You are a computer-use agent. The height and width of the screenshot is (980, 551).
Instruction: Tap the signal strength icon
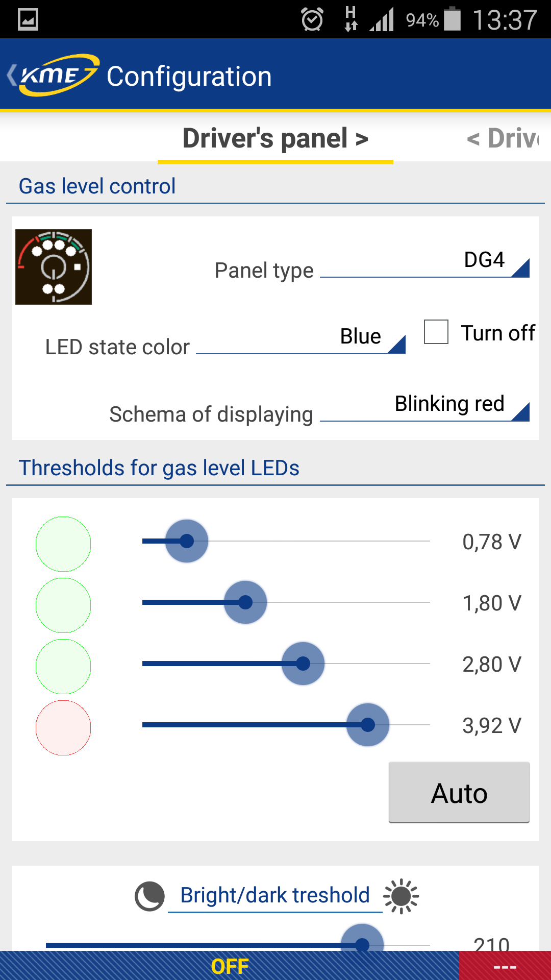click(x=382, y=20)
